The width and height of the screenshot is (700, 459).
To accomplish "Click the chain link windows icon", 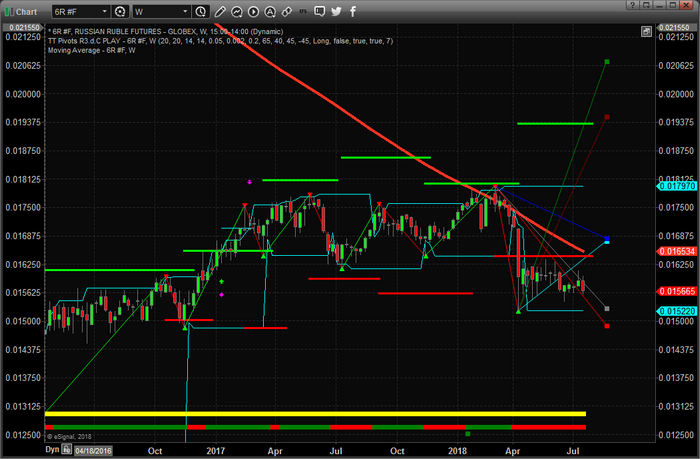I will 287,12.
